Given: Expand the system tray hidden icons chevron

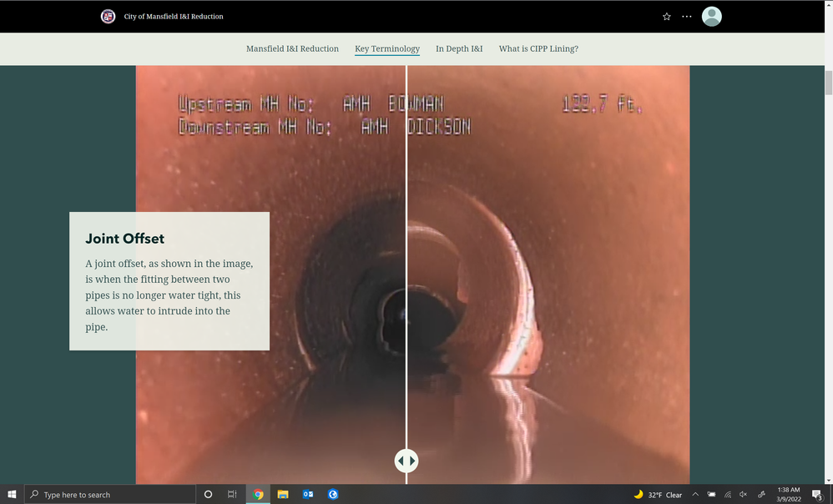Looking at the screenshot, I should coord(695,495).
